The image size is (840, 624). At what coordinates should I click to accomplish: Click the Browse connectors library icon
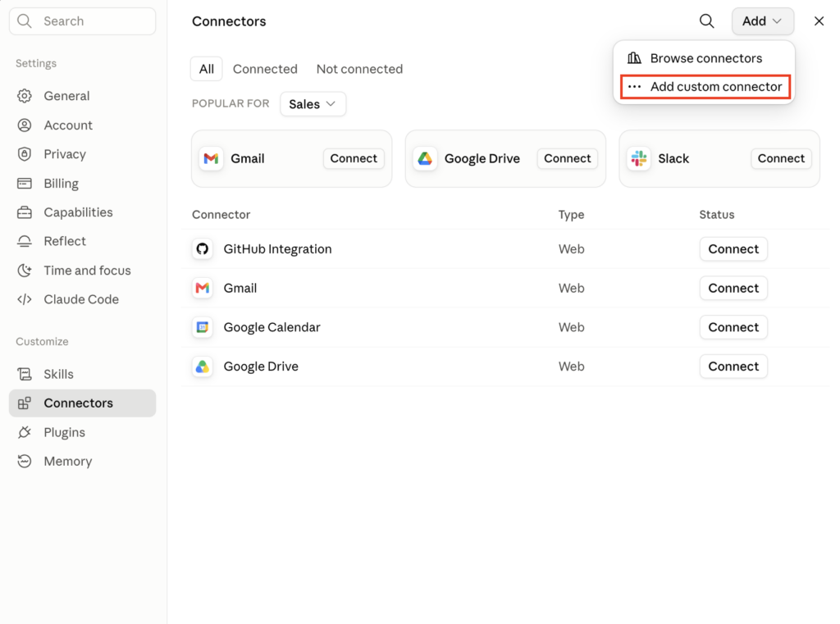634,58
